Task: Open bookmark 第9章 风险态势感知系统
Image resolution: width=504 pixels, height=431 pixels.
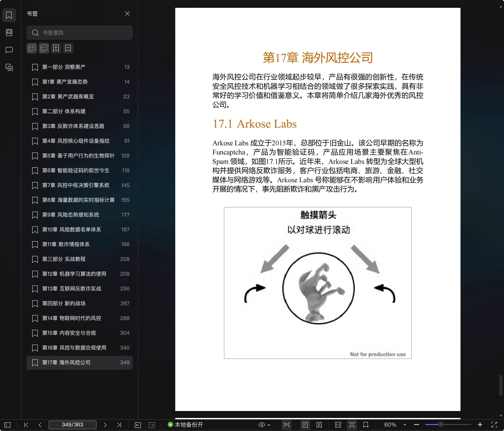Action: [x=80, y=215]
